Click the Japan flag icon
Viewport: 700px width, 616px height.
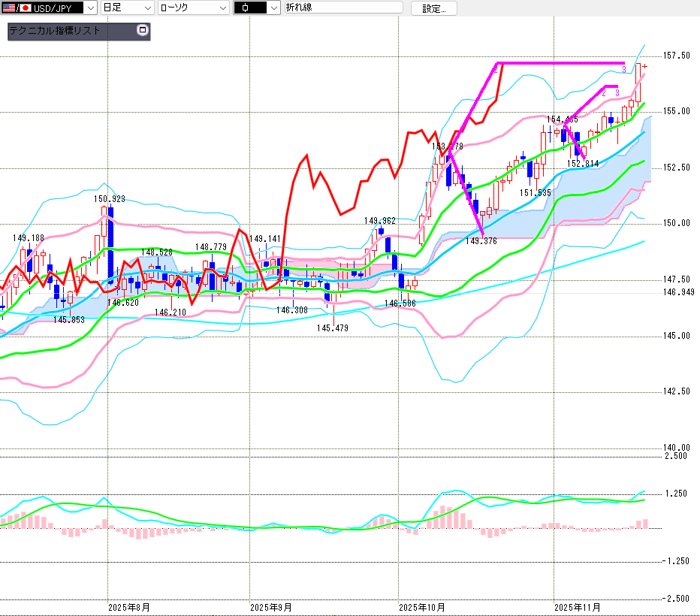pos(25,8)
